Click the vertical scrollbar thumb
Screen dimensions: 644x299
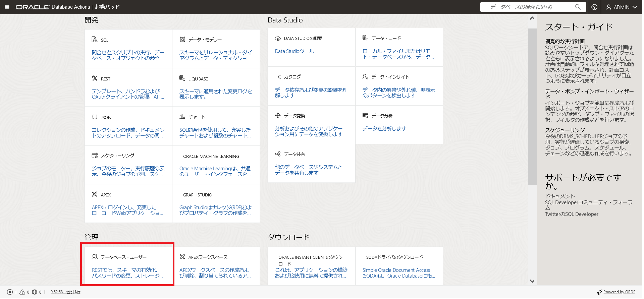[x=532, y=107]
